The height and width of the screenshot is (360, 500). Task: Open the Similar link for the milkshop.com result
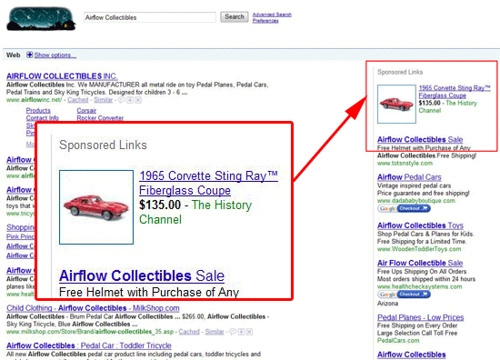(214, 332)
